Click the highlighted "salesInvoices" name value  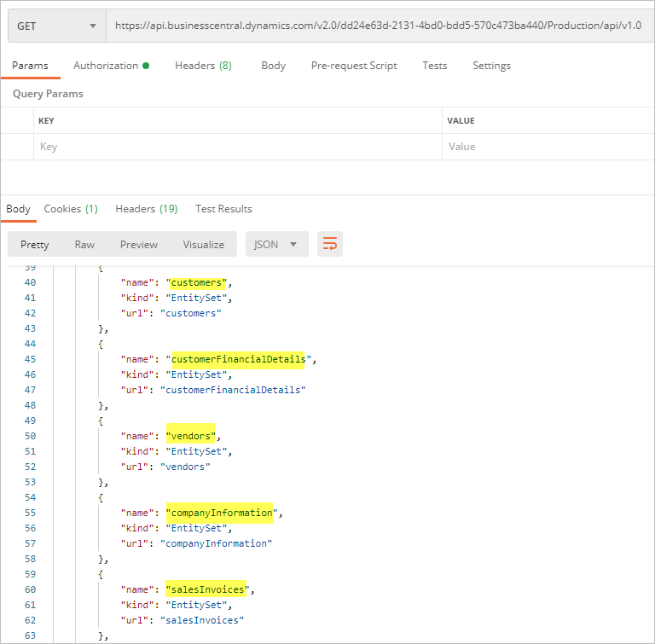[x=207, y=589]
